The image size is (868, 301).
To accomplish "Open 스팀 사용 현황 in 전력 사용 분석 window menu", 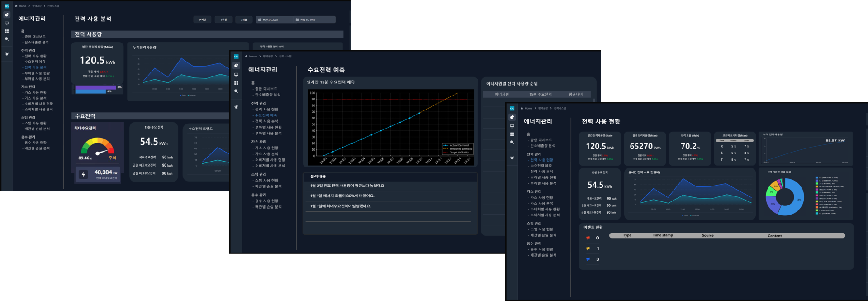I will tap(35, 123).
